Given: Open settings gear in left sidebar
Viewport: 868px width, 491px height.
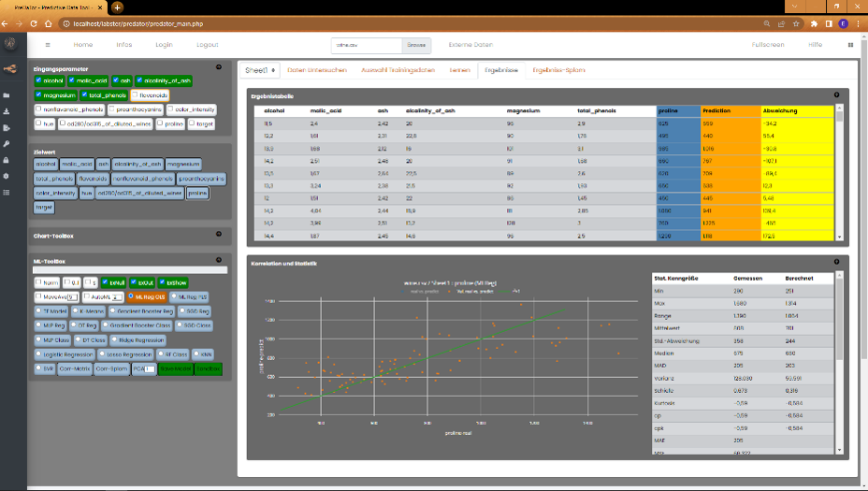Looking at the screenshot, I should [7, 176].
